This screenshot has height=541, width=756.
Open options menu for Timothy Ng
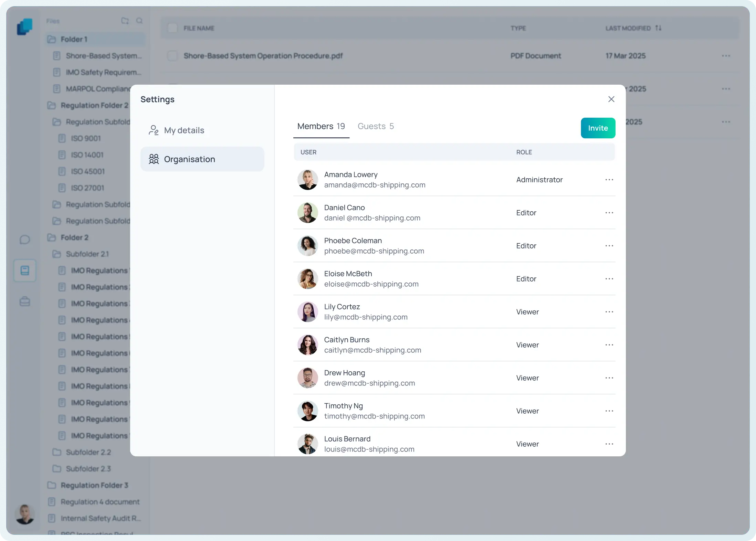pyautogui.click(x=609, y=411)
